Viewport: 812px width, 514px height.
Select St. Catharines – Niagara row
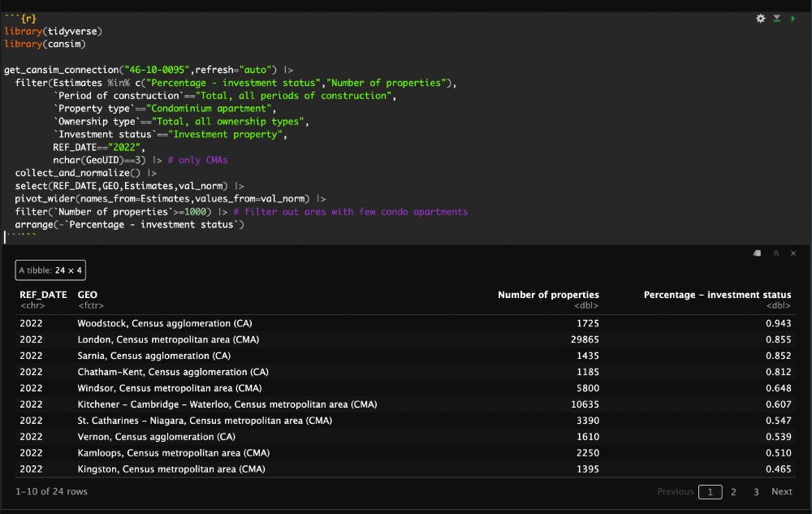click(405, 421)
